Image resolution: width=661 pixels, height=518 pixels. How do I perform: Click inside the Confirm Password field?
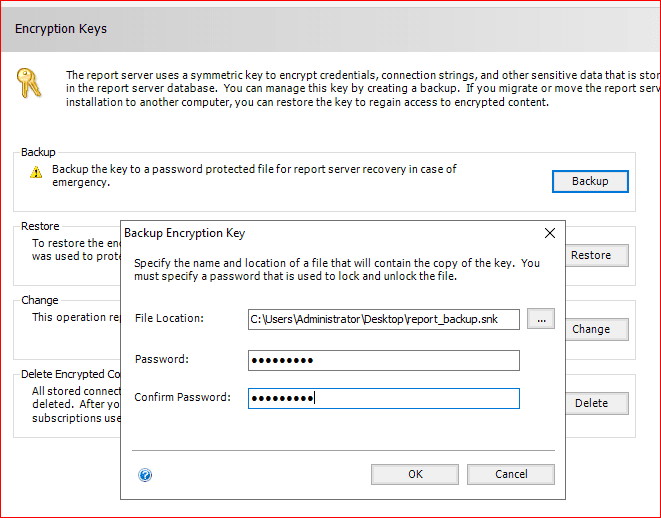tap(384, 398)
